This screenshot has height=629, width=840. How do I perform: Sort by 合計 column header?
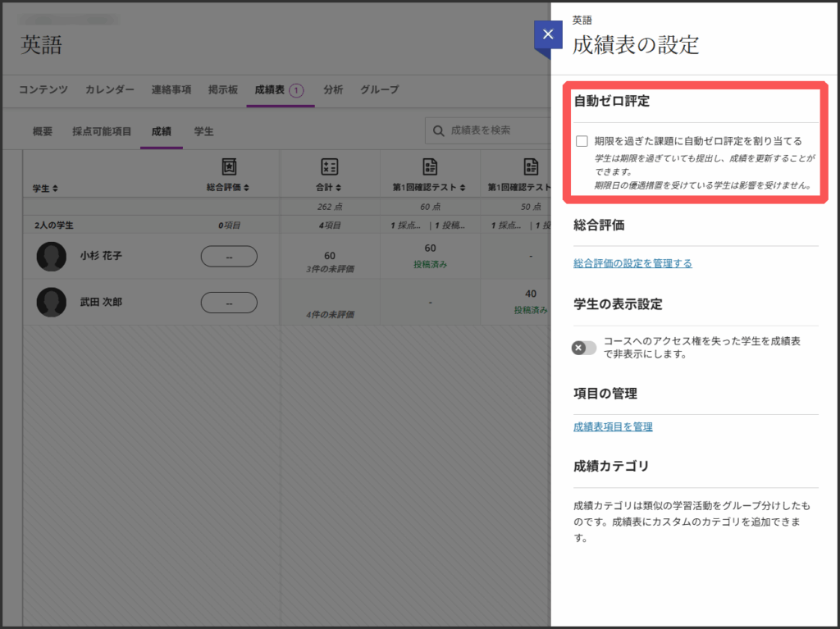pyautogui.click(x=329, y=188)
